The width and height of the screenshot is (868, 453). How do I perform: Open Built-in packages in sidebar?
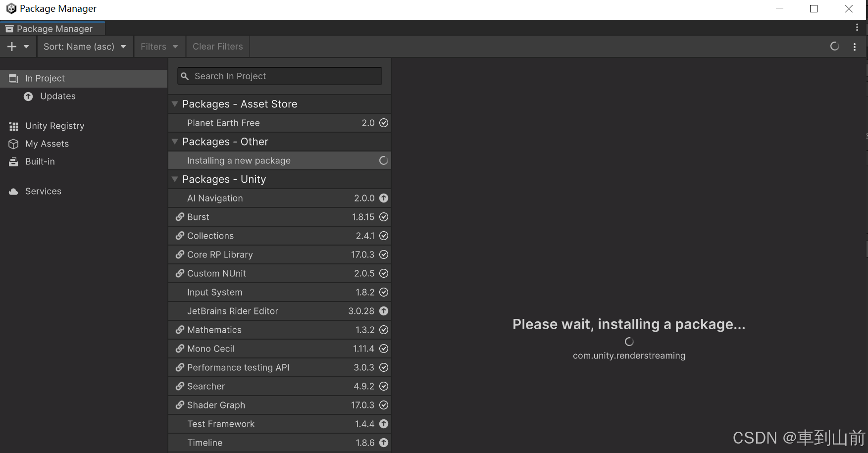click(84, 161)
